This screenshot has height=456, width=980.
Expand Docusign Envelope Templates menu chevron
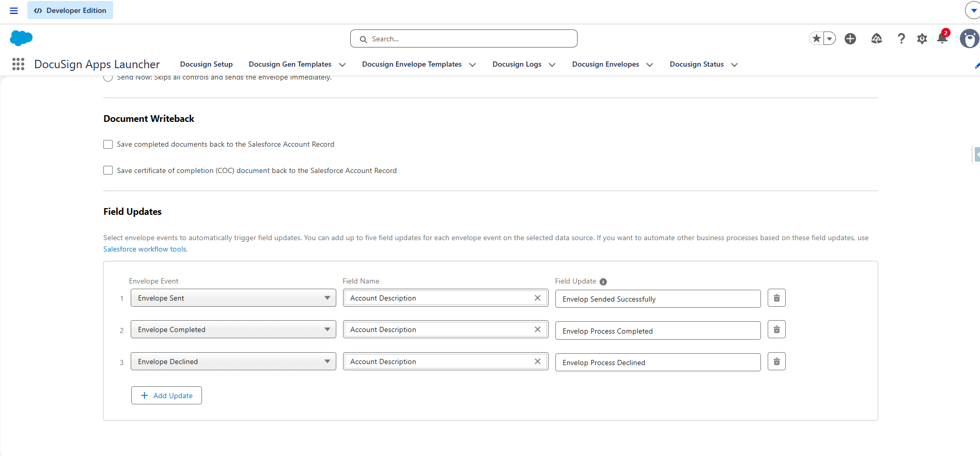click(472, 65)
